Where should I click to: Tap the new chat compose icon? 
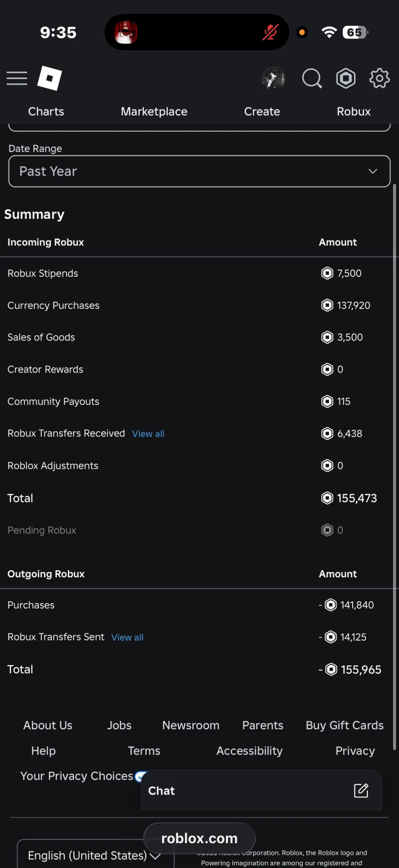pos(361,791)
